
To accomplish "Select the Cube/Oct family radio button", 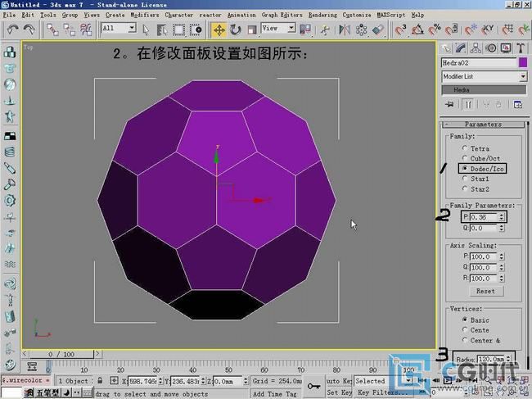I will click(465, 158).
